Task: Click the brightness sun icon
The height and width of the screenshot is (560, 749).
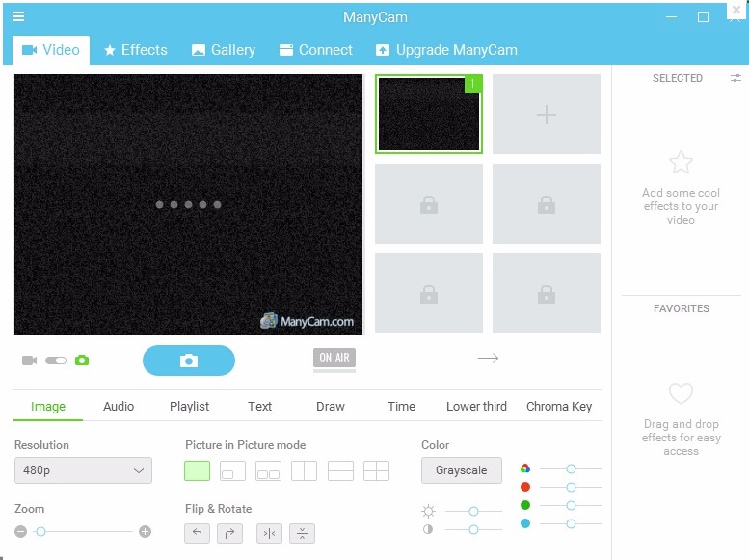Action: click(428, 511)
